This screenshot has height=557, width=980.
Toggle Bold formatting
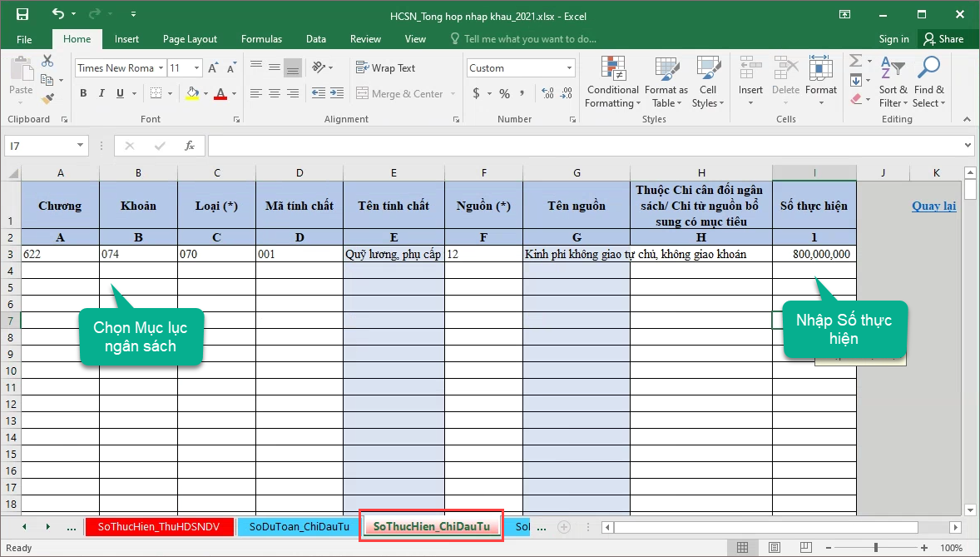(x=83, y=93)
